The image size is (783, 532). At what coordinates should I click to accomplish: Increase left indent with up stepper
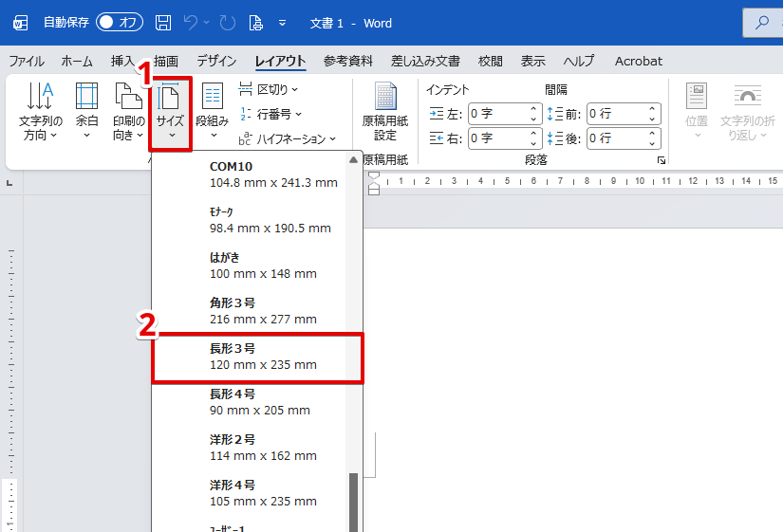tap(534, 109)
